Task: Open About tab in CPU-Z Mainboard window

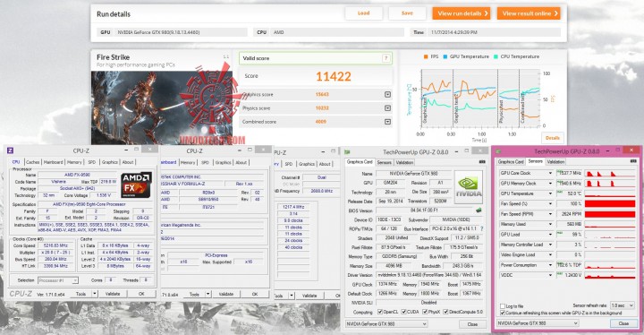Action: tap(241, 162)
